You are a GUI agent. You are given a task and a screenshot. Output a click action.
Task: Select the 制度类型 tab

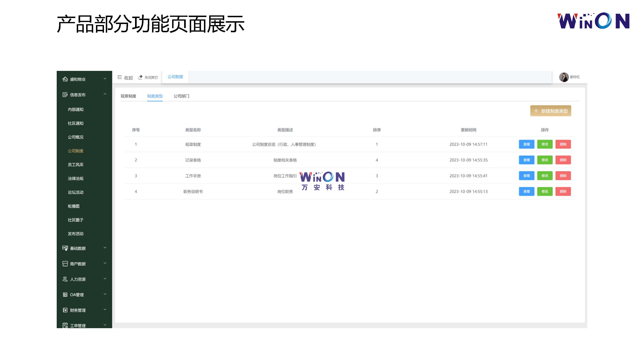(x=155, y=96)
